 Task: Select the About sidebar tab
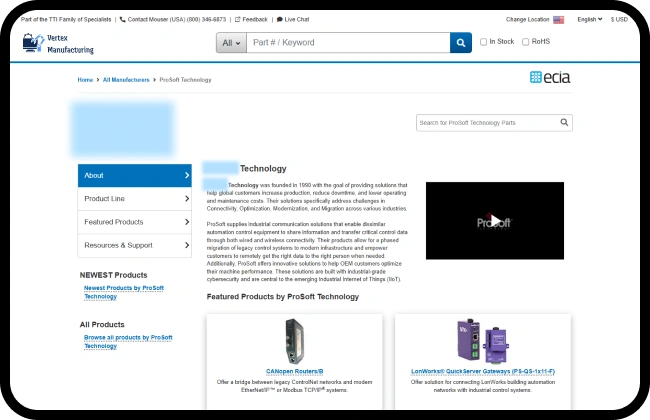click(x=134, y=175)
